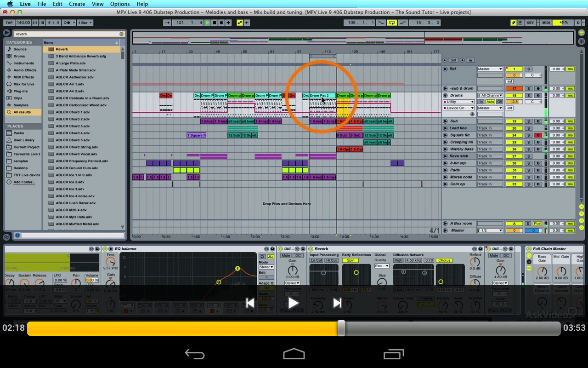588x368 pixels.
Task: Tap the Android home navigation button
Action: (294, 354)
